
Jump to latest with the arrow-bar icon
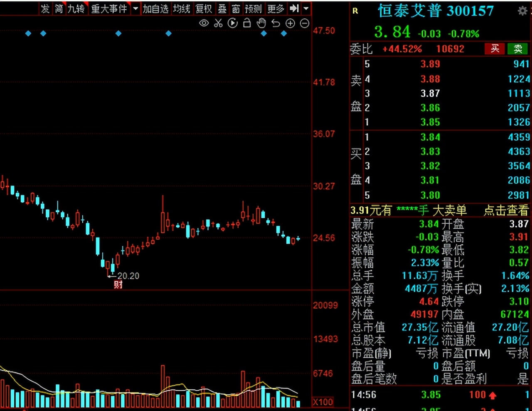[294, 8]
